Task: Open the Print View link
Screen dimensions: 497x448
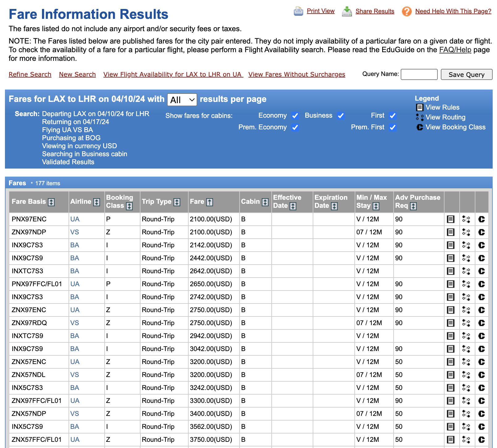Action: tap(320, 11)
